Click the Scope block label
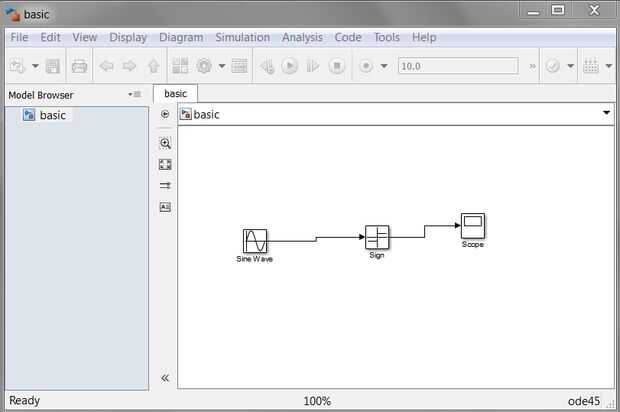Screen dimensions: 620x412 [x=473, y=244]
